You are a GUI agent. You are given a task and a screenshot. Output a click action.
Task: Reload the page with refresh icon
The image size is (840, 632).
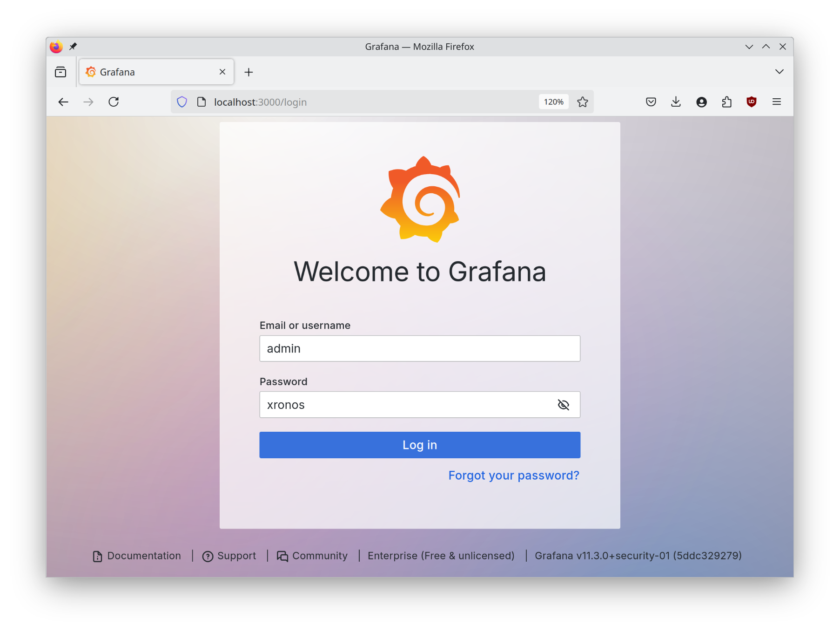tap(114, 102)
